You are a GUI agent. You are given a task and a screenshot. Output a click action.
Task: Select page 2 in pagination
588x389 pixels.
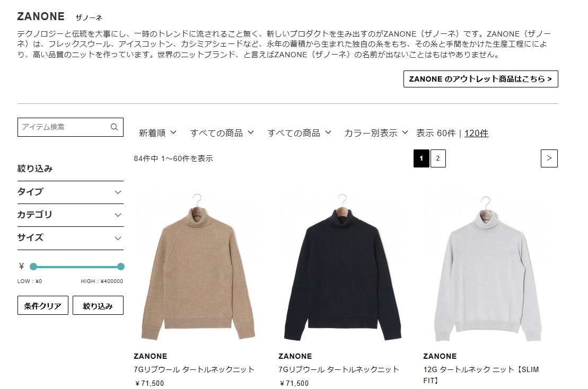tap(437, 158)
